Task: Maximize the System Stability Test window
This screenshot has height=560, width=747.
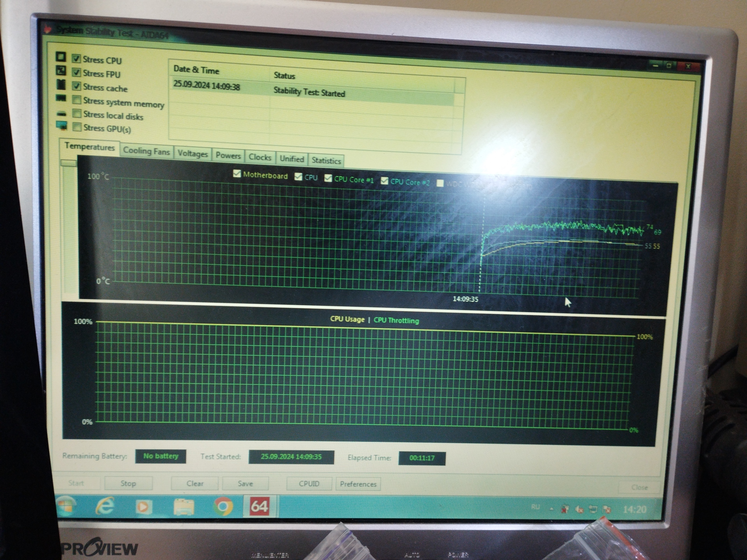Action: [x=669, y=66]
